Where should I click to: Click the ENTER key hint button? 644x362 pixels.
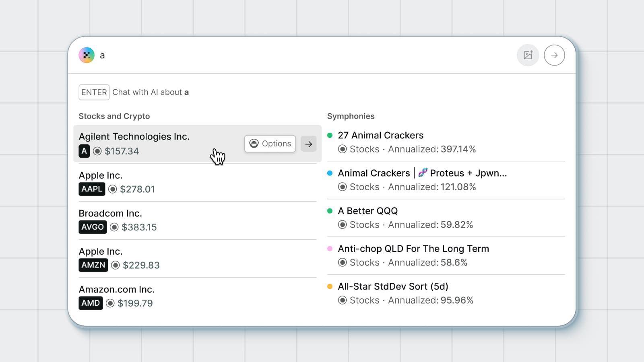point(94,92)
